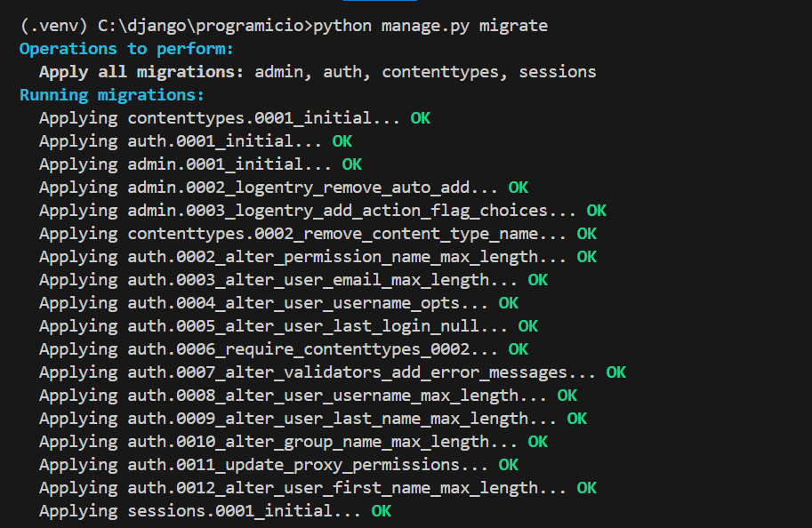Click 'auth.0007_alter_validators_add_error_messages' line
Viewport: 812px width, 528px height.
[333, 372]
